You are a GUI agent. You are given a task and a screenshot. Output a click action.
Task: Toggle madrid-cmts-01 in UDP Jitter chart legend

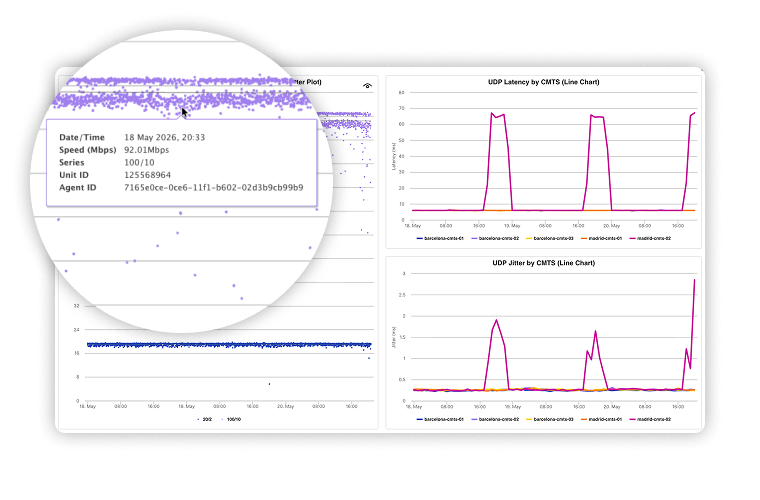602,419
